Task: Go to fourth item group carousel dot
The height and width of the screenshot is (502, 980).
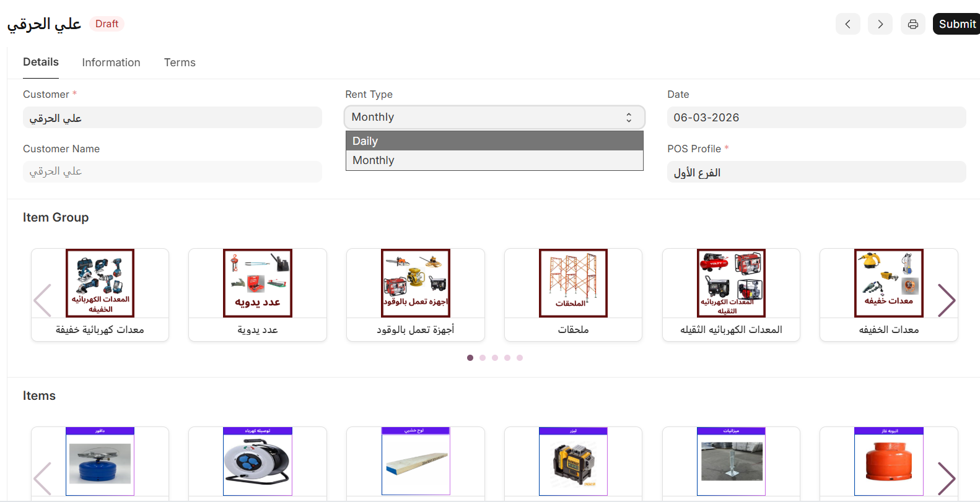Action: coord(507,358)
